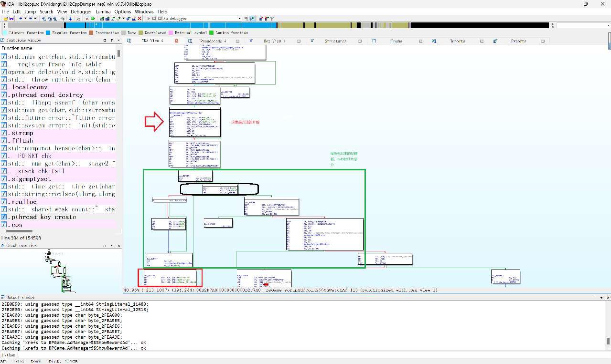This screenshot has width=611, height=364.
Task: Click the red X cancel toolbar icon
Action: [x=139, y=19]
